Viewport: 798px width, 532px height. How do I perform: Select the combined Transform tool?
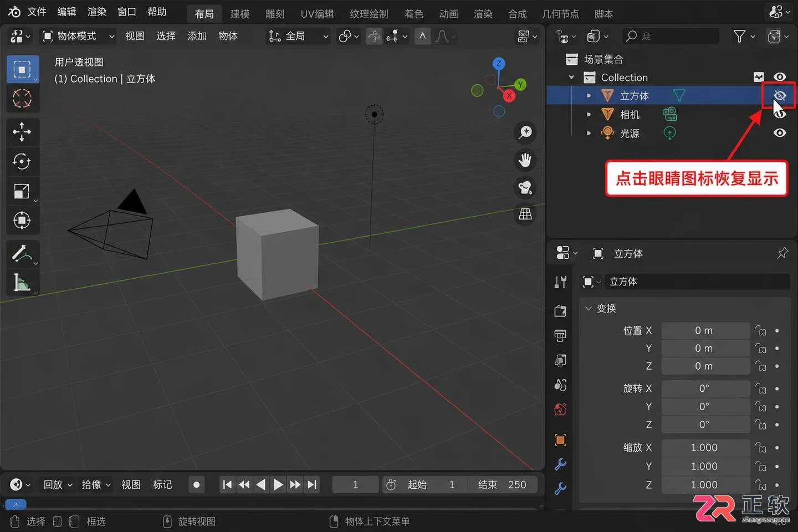(x=22, y=221)
